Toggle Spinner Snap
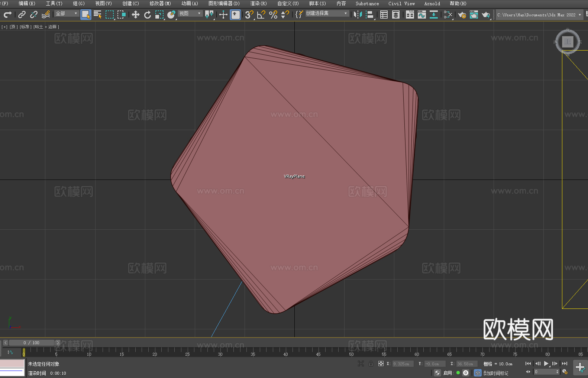588x378 pixels. [x=285, y=14]
